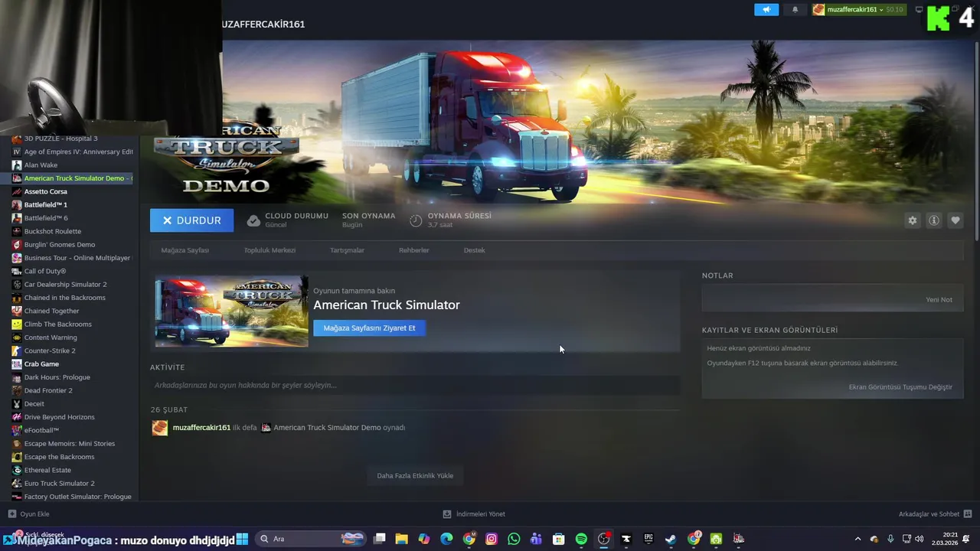Open the notifications bell

click(x=795, y=10)
